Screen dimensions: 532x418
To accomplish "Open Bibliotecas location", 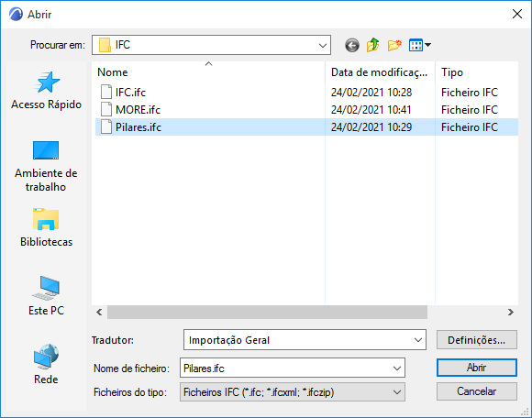I will (46, 227).
